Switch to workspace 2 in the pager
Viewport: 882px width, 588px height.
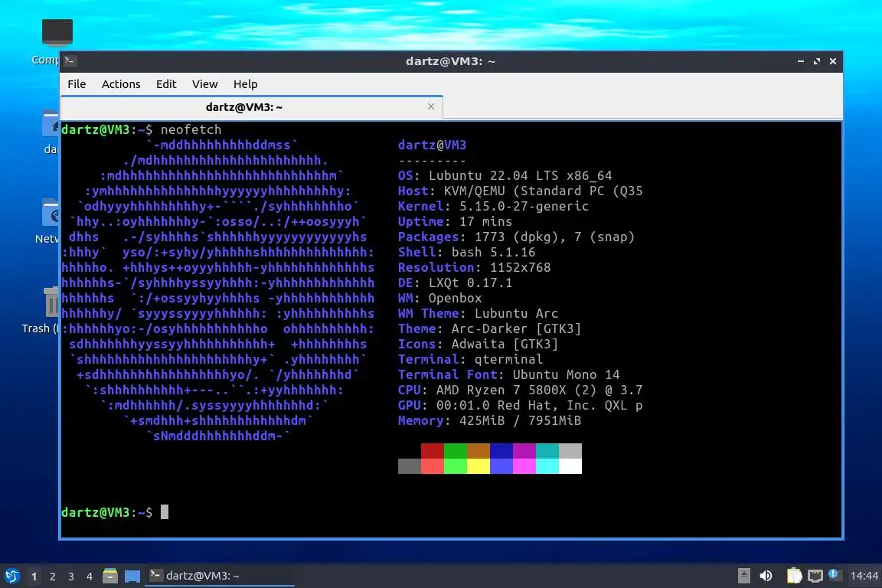[53, 577]
